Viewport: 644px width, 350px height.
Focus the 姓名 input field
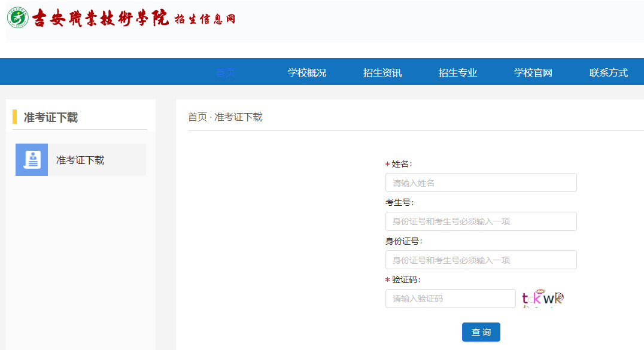[x=481, y=182]
